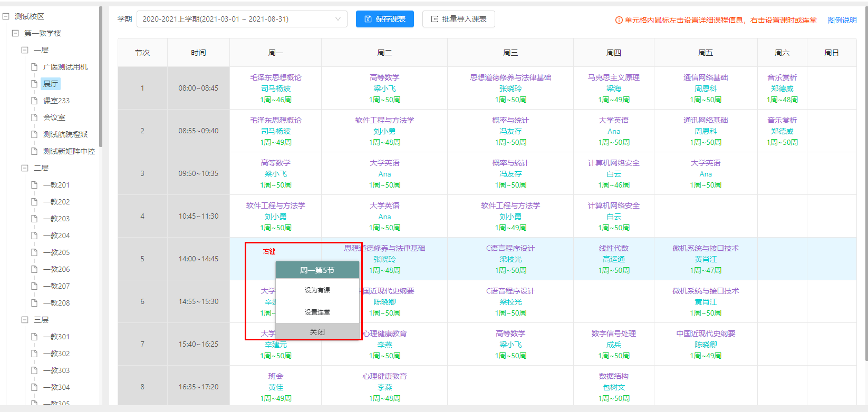The height and width of the screenshot is (412, 868).
Task: Collapse the 第一教学楼 tree node
Action: tap(15, 33)
